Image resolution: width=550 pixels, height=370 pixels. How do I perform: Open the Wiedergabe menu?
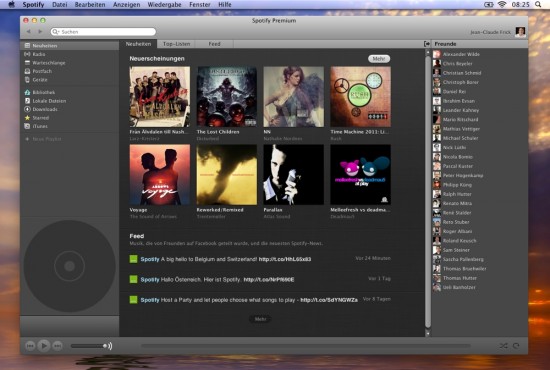click(165, 5)
